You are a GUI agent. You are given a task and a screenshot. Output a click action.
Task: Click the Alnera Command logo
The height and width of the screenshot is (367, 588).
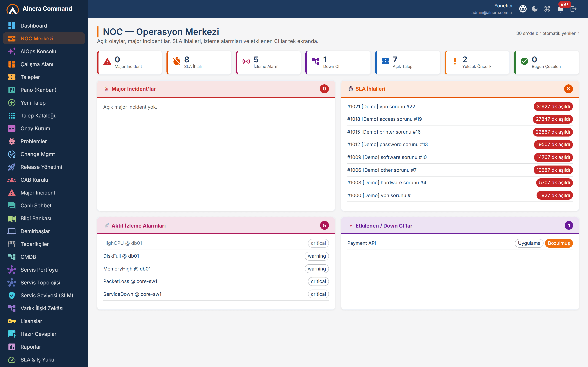point(12,9)
